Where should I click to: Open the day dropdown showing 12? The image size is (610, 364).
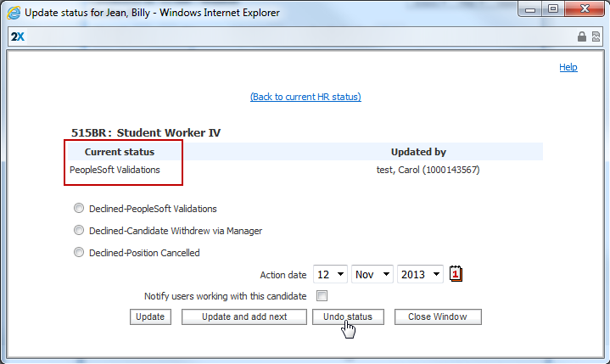(x=330, y=275)
